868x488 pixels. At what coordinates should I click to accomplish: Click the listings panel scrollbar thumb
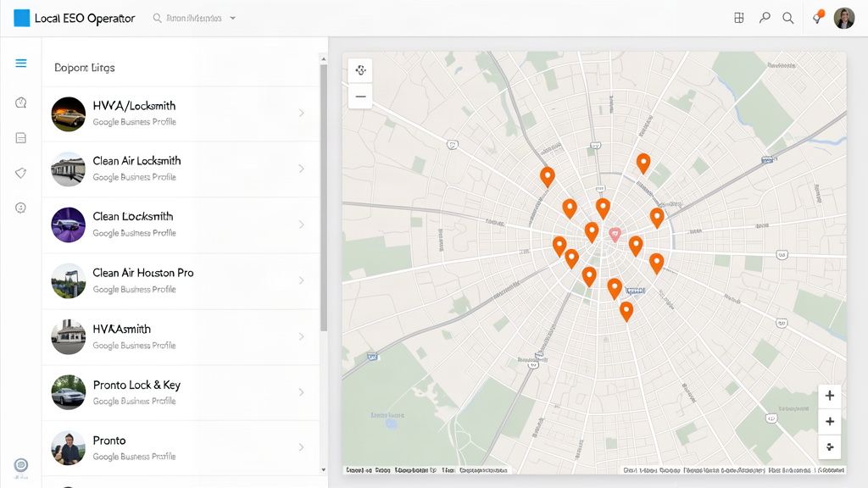click(x=323, y=198)
